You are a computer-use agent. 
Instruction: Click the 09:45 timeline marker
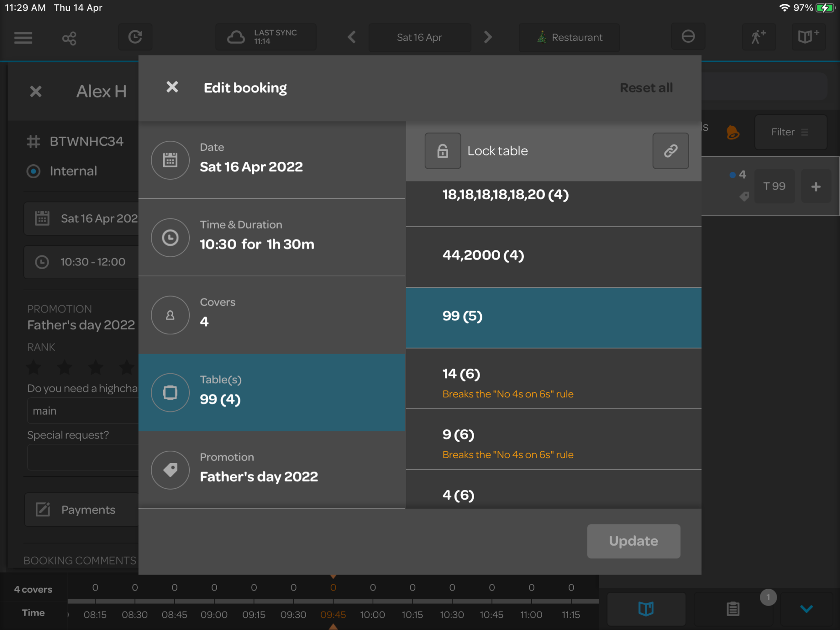pyautogui.click(x=333, y=614)
